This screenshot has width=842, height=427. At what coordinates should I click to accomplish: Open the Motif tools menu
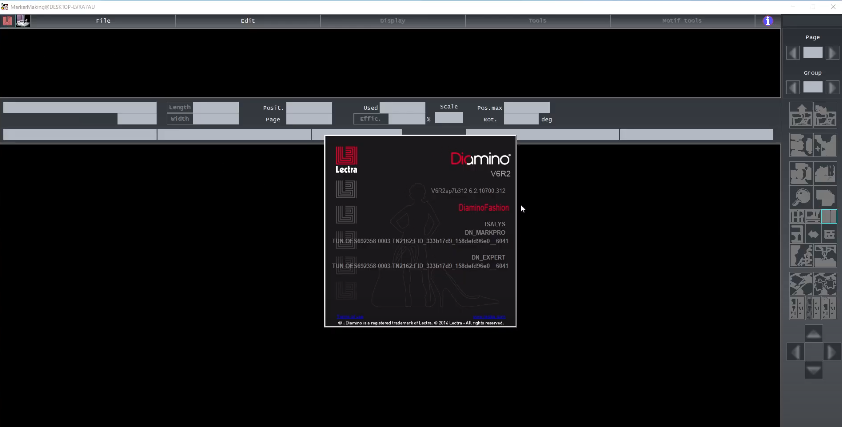pyautogui.click(x=683, y=20)
